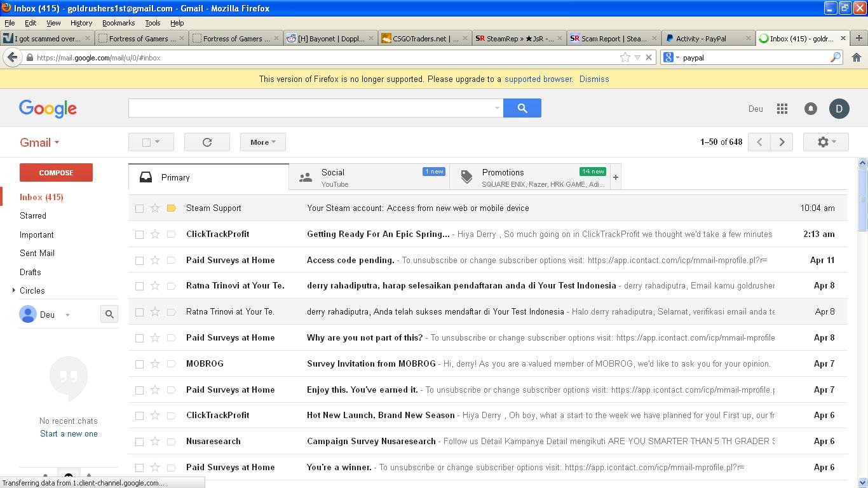Expand the Circles label in the sidebar
The height and width of the screenshot is (488, 868).
point(14,290)
